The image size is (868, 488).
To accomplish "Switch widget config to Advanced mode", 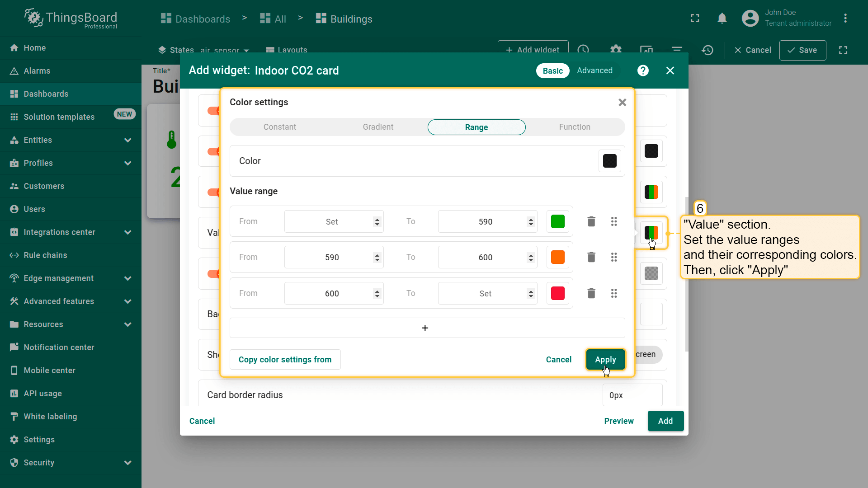I will tap(594, 70).
